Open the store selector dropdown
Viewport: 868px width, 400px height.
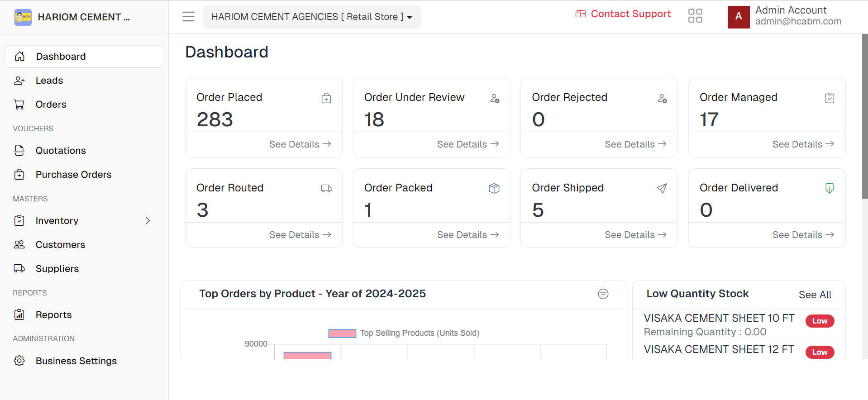[312, 17]
